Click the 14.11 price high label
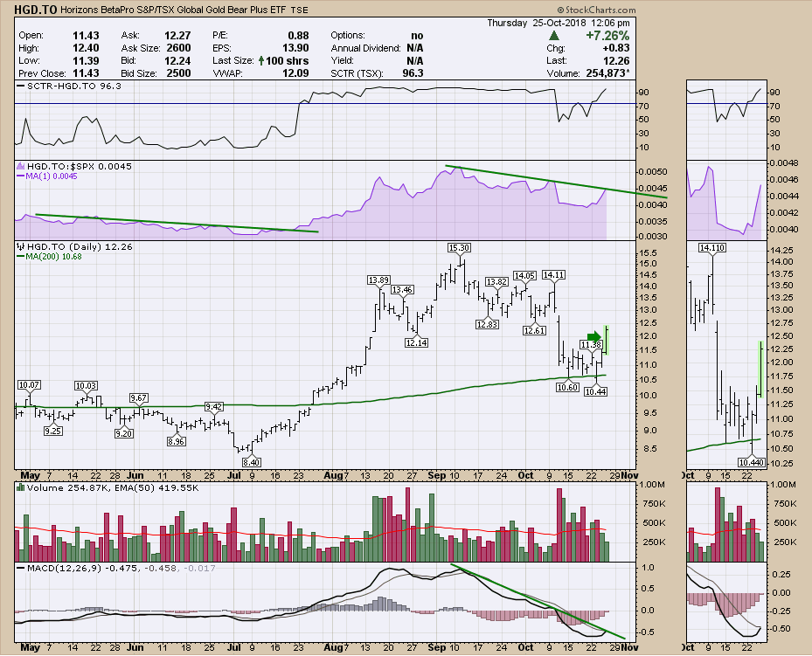 pos(553,274)
